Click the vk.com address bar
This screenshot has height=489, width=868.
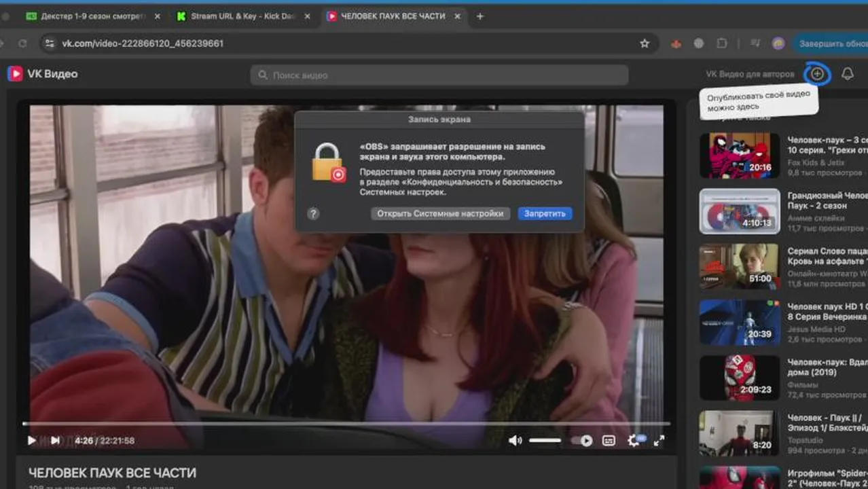pos(348,43)
